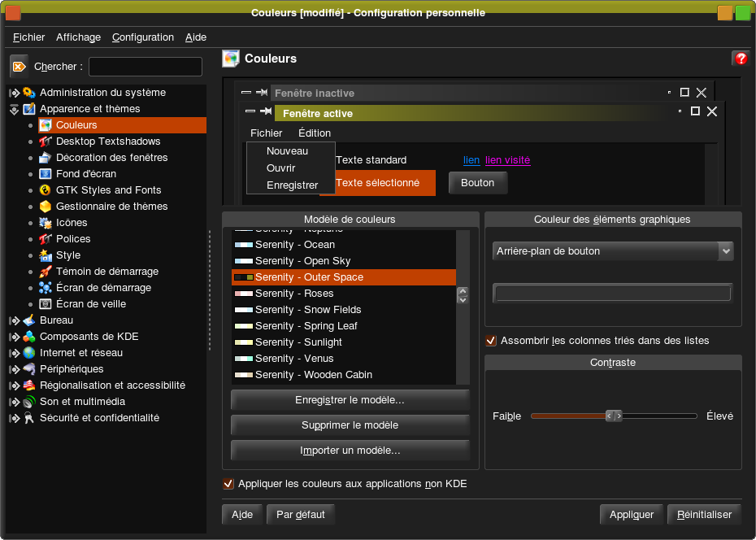The image size is (756, 540).
Task: Click the Desktop Textshadows icon
Action: point(46,142)
